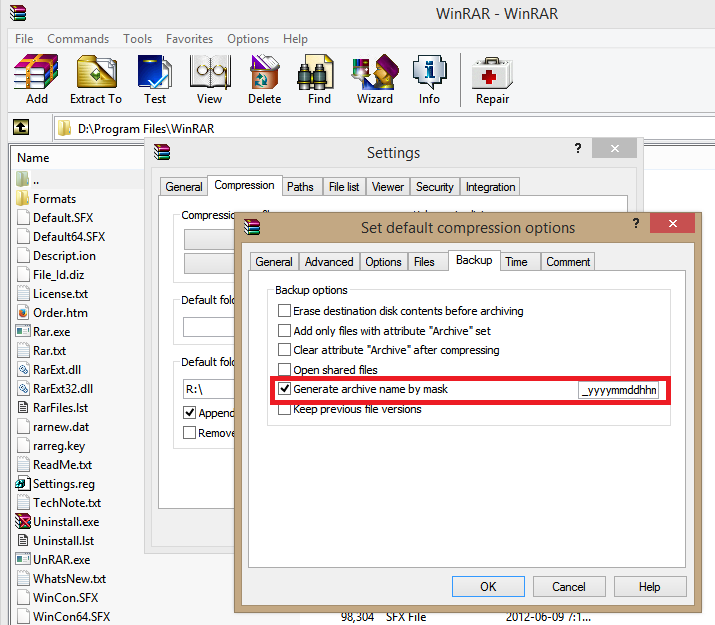Open the Integration tab in Settings
This screenshot has width=715, height=625.
pos(490,187)
